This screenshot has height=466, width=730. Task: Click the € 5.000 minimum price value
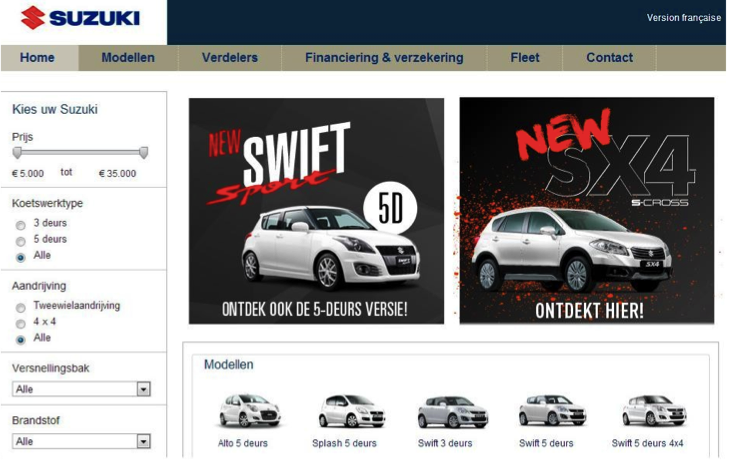28,174
